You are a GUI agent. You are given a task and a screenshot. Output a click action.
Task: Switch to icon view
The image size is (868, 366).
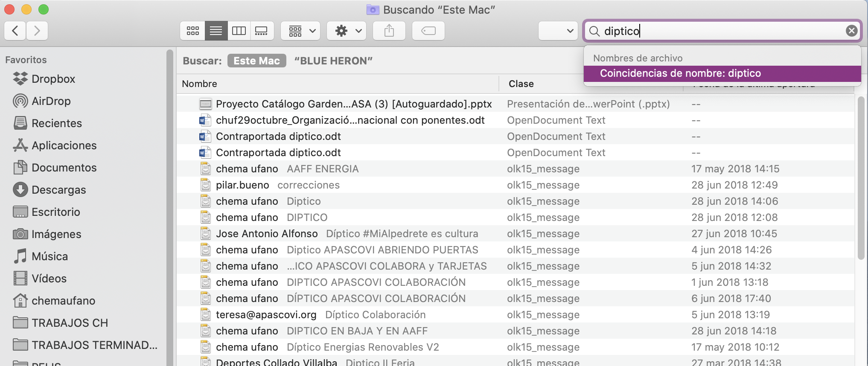[x=193, y=31]
